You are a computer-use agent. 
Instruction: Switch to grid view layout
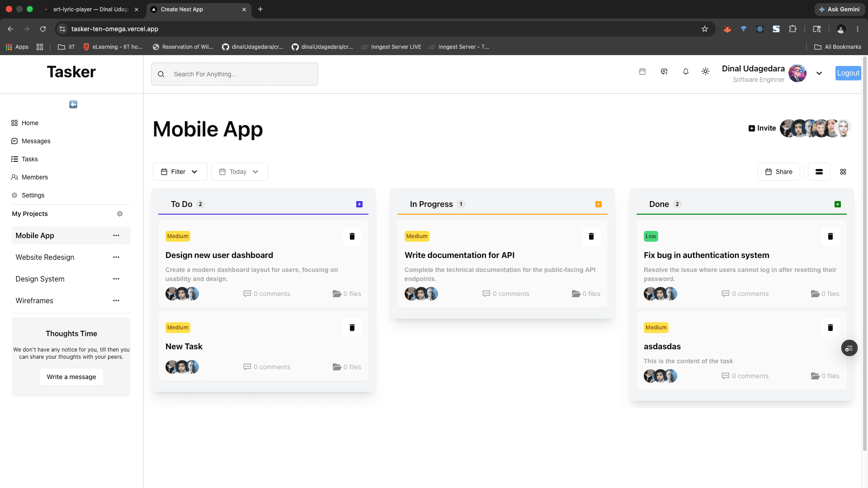point(843,172)
